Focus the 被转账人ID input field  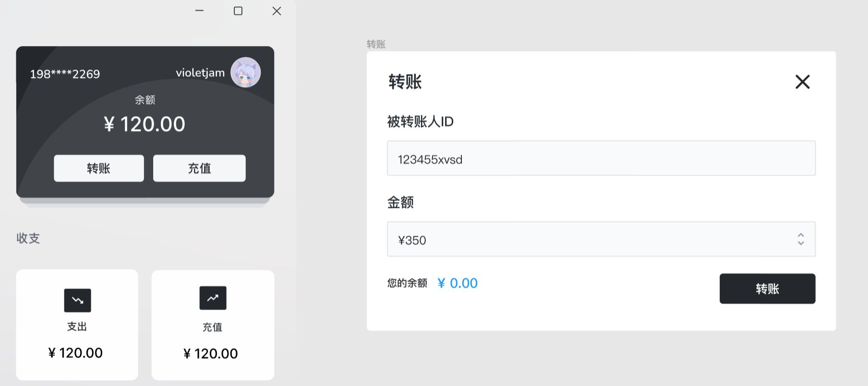point(601,158)
